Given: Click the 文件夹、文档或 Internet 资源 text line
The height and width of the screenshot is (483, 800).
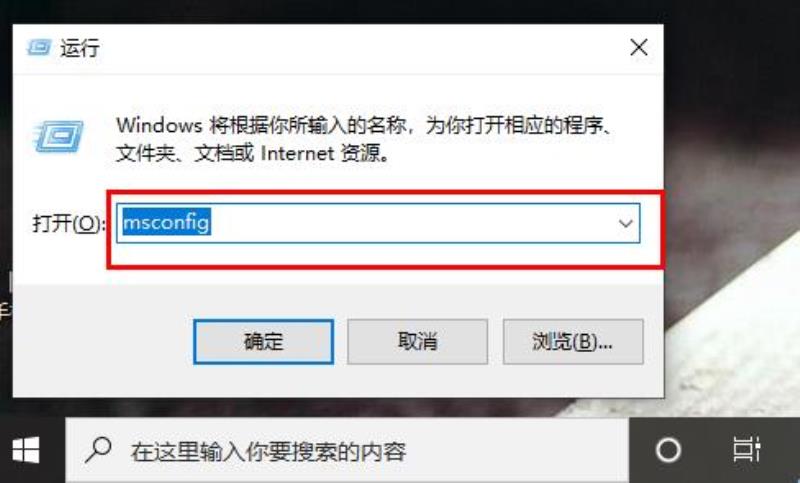Looking at the screenshot, I should click(x=253, y=153).
